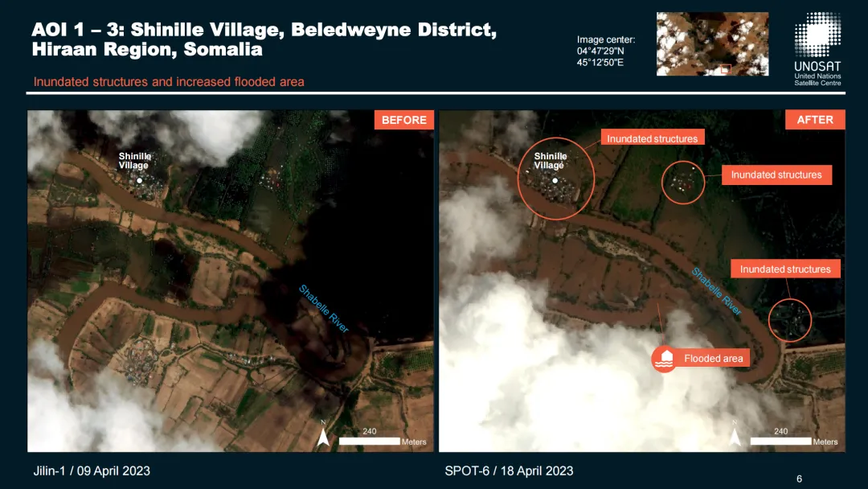Click 'Shinille Village' label in BEFORE image
The image size is (868, 489).
pyautogui.click(x=134, y=161)
